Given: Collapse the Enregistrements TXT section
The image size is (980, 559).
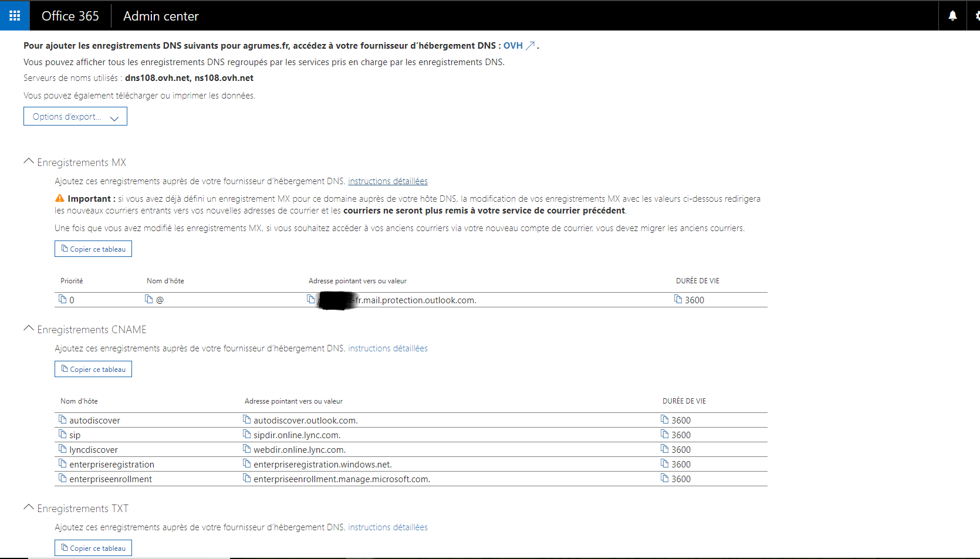Looking at the screenshot, I should tap(28, 507).
